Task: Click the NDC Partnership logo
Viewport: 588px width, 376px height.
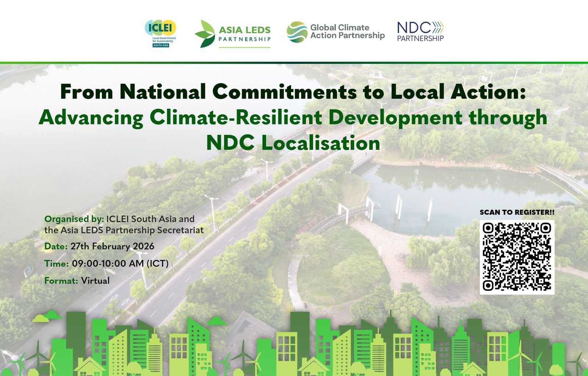Action: pos(420,32)
